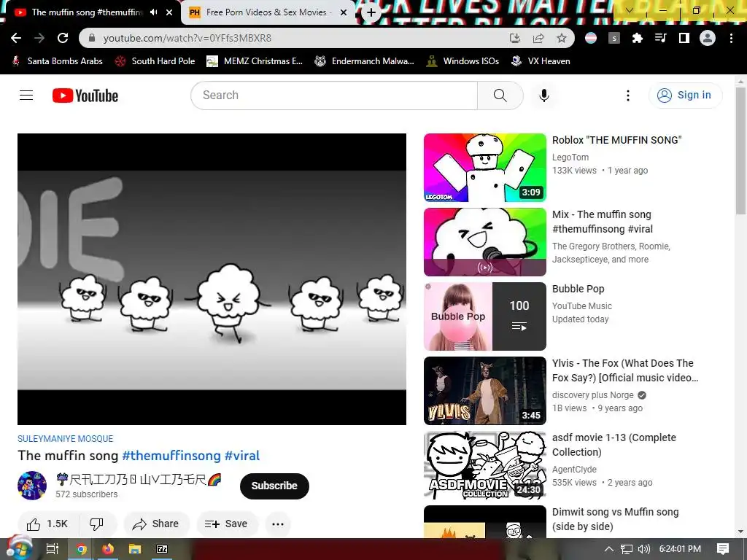Click the address bar URL
Image resolution: width=747 pixels, height=560 pixels.
point(187,38)
